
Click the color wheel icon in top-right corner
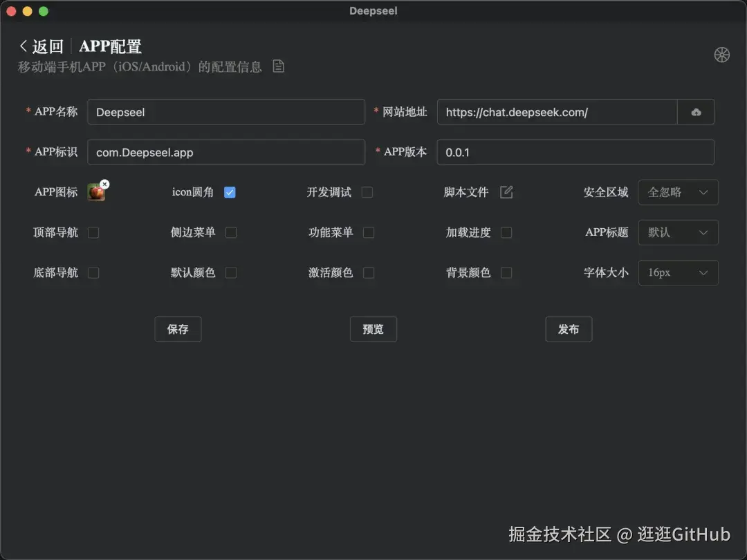(x=722, y=54)
